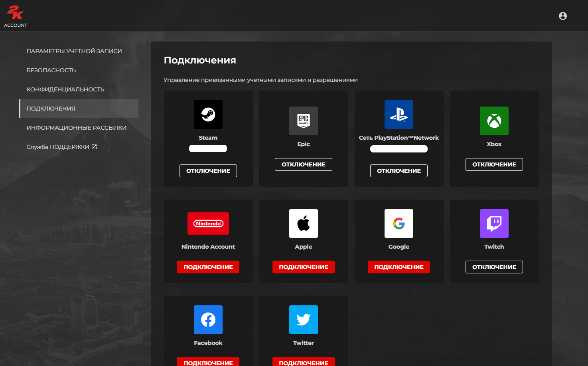This screenshot has width=588, height=366.
Task: Click the Twitch icon
Action: point(494,224)
